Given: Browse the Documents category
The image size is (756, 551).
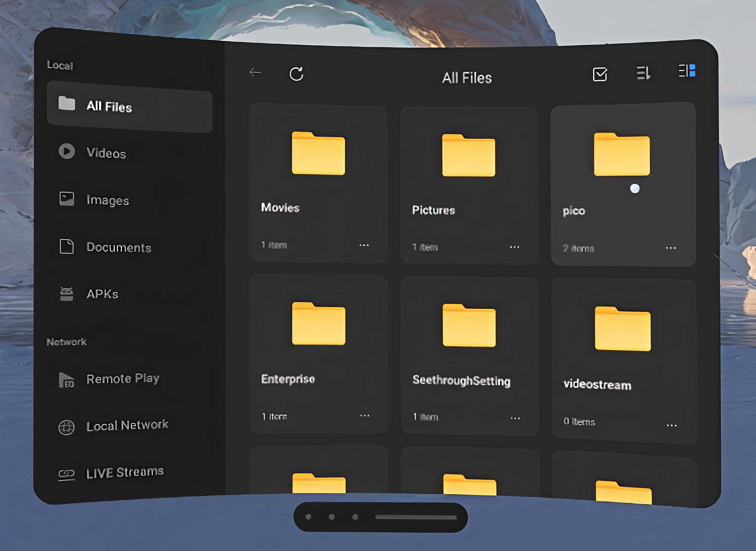Looking at the screenshot, I should point(105,247).
